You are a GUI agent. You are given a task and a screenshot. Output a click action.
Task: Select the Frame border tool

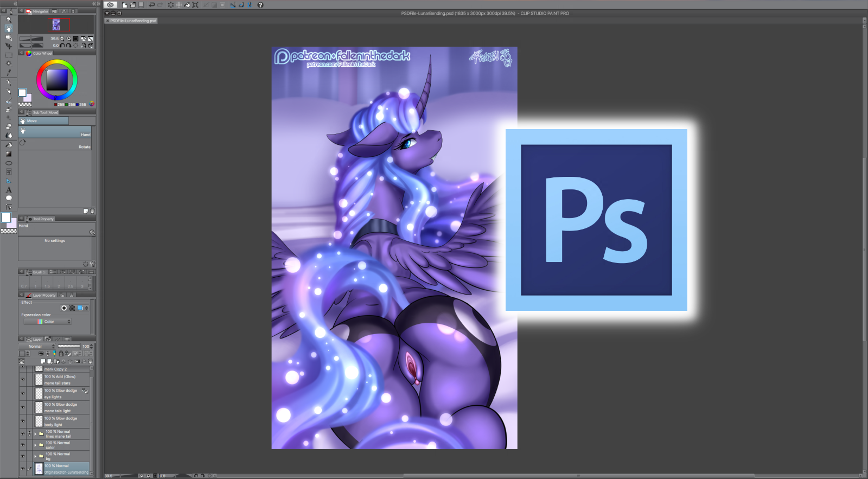(9, 172)
